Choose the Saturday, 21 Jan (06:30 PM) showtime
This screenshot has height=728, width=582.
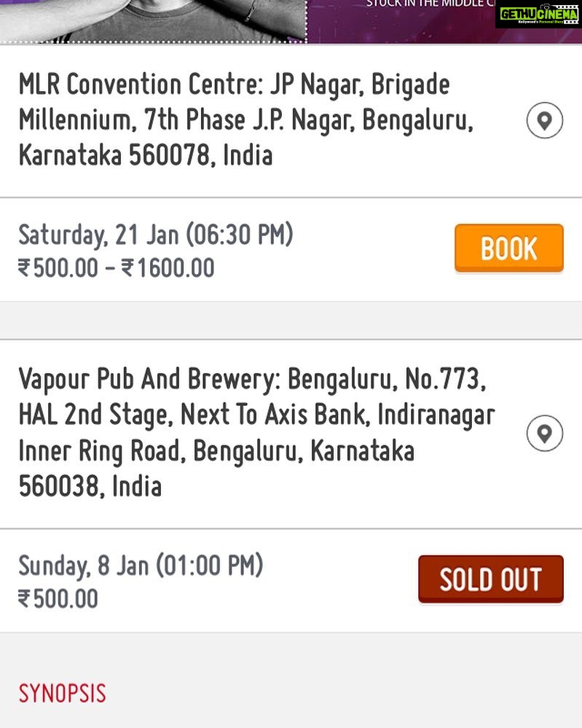156,235
